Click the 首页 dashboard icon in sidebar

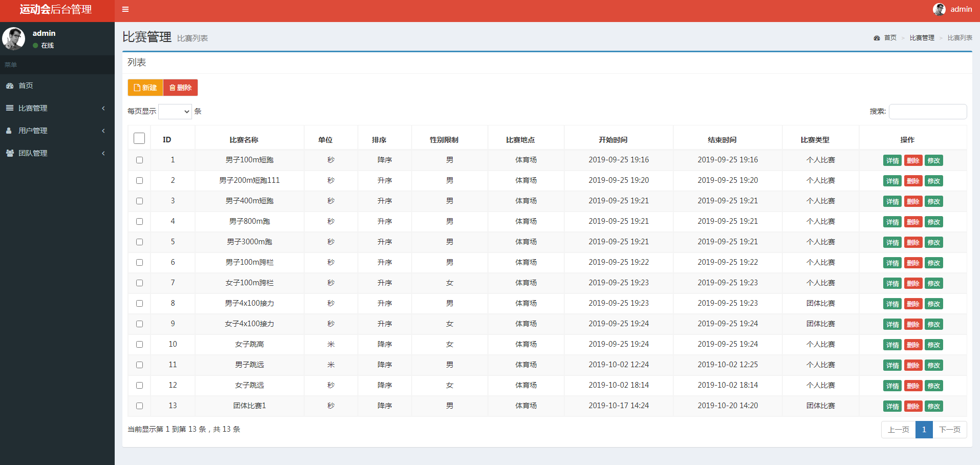click(x=10, y=86)
